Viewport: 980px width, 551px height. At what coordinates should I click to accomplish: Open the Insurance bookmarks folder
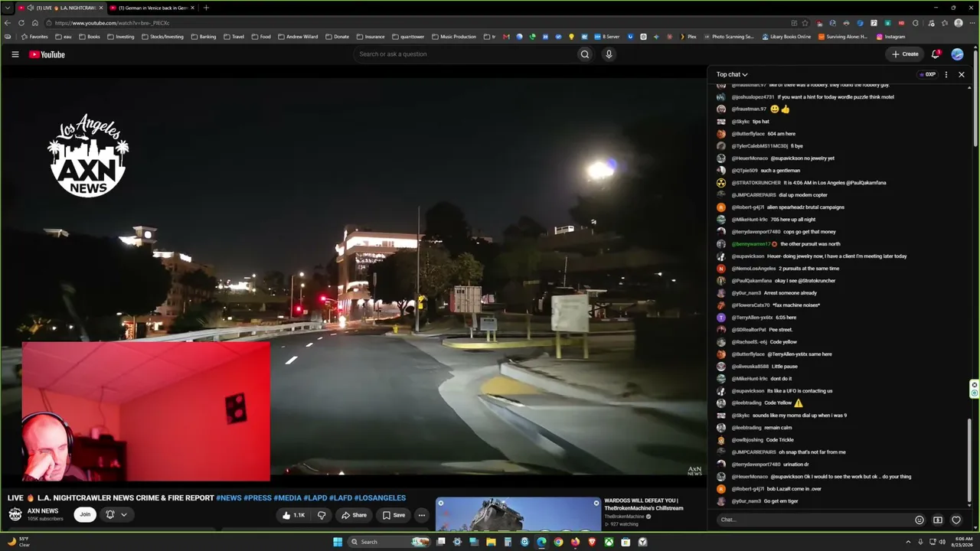[x=370, y=37]
